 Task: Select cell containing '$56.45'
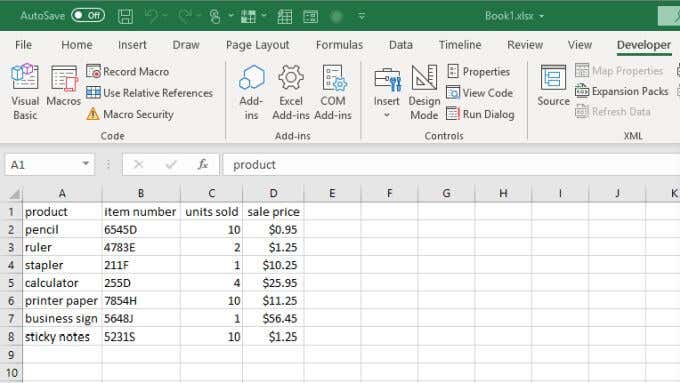point(273,318)
